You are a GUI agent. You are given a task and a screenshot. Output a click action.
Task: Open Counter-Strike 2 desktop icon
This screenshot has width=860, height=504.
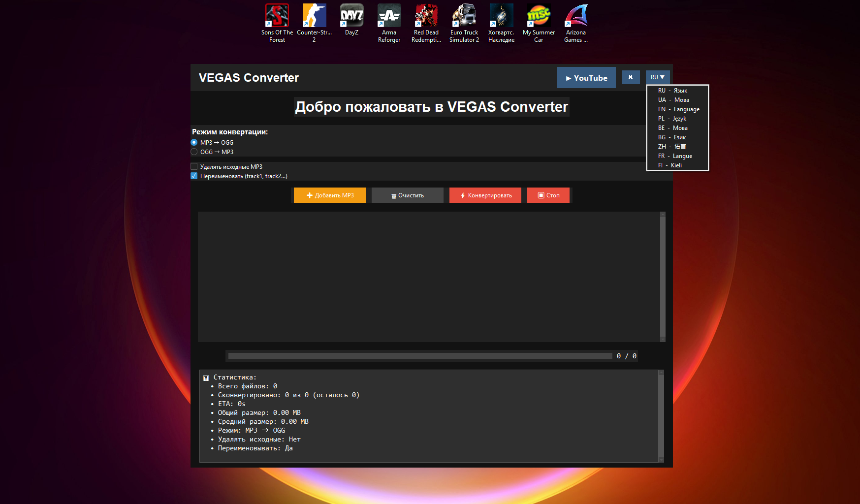pos(314,16)
